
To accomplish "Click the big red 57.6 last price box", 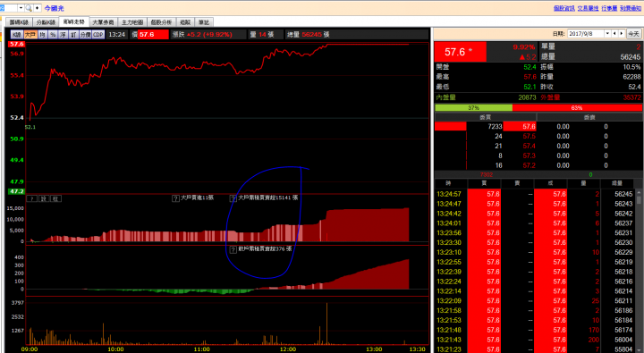I will pyautogui.click(x=461, y=52).
